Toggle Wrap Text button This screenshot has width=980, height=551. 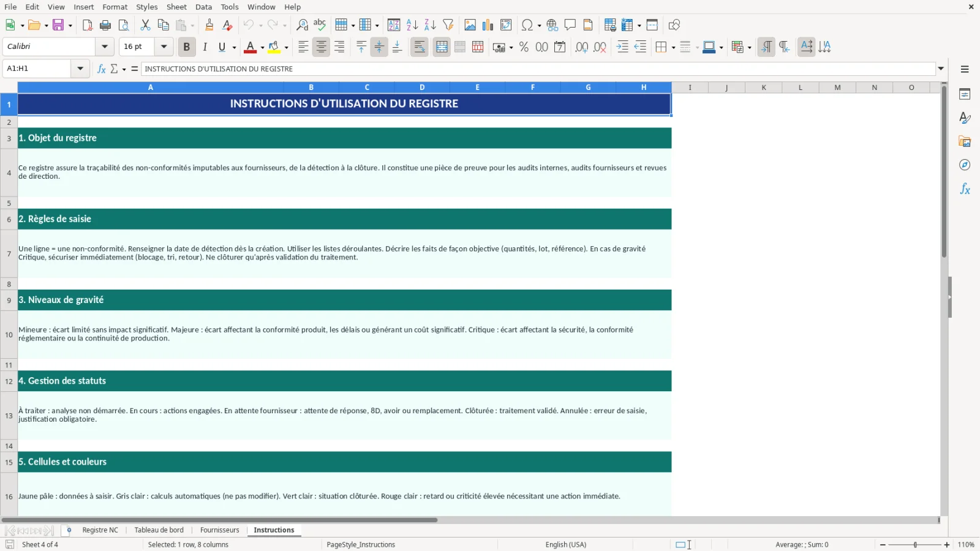point(420,47)
